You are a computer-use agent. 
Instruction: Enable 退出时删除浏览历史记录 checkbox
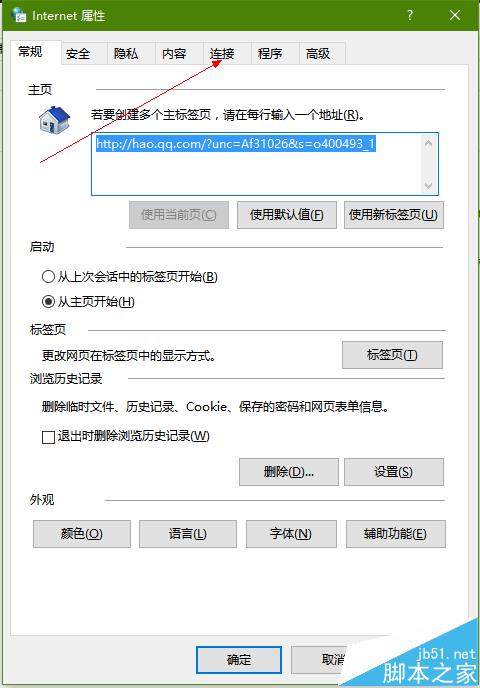pyautogui.click(x=48, y=437)
